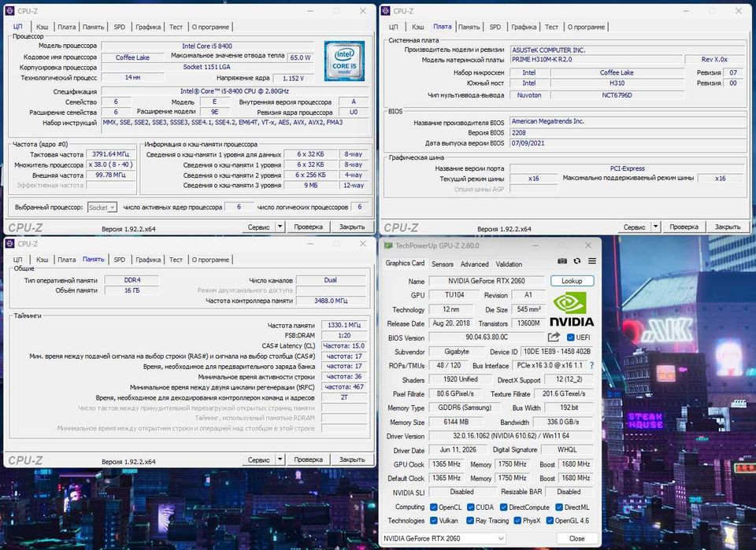Viewport: 756px width, 550px height.
Task: Open the Графика tab in the memory window
Action: pyautogui.click(x=148, y=260)
